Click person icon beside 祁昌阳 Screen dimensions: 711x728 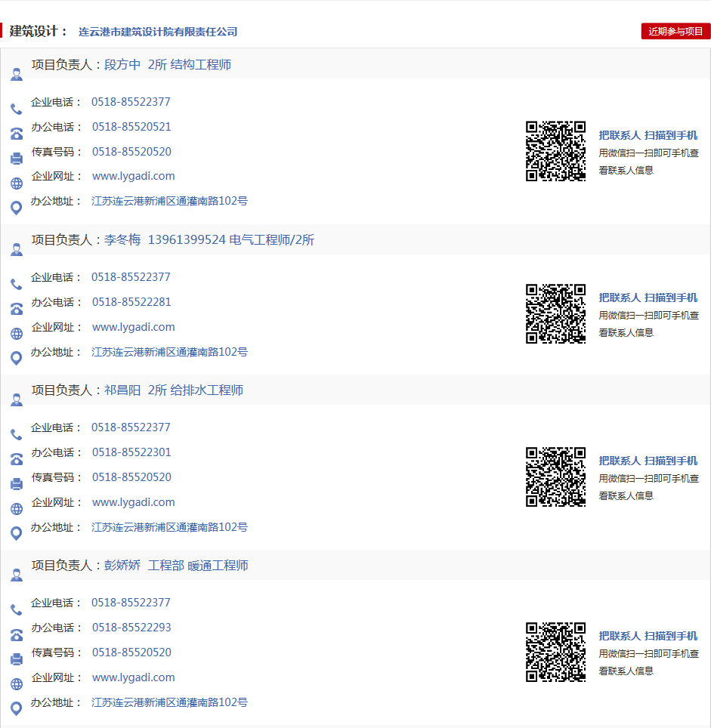[x=17, y=399]
